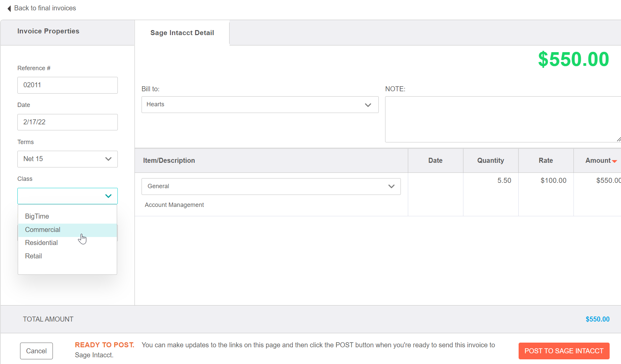
Task: Click POST TO SAGE INTACCT button
Action: point(564,351)
